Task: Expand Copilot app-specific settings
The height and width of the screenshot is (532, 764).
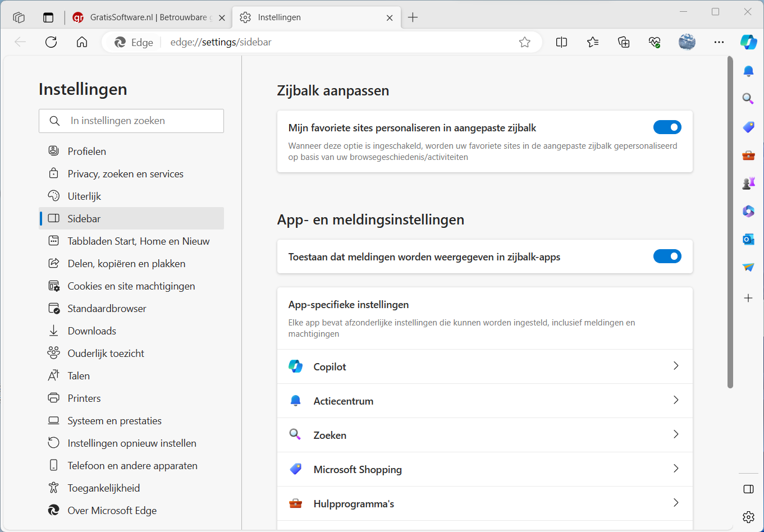Action: pyautogui.click(x=676, y=366)
